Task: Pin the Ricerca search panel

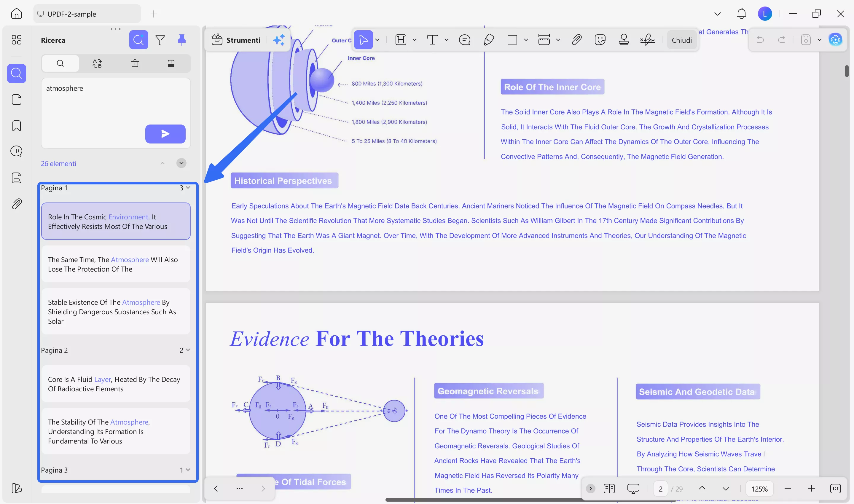Action: click(x=182, y=40)
